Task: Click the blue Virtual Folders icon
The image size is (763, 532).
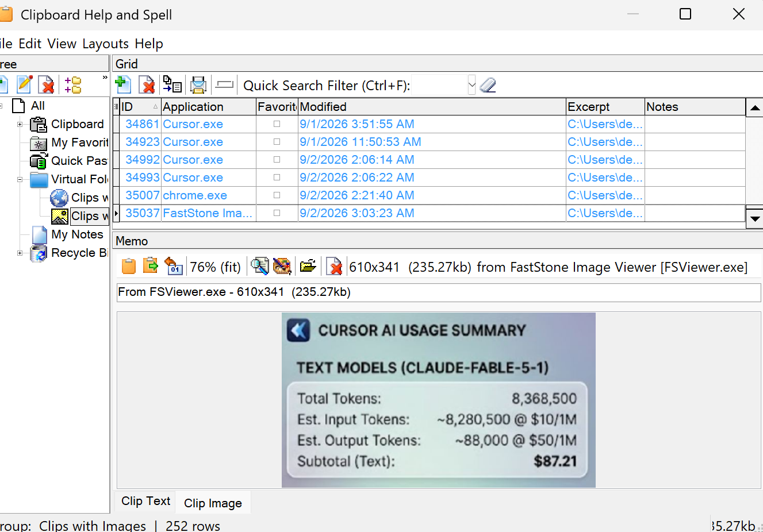Action: [x=39, y=180]
